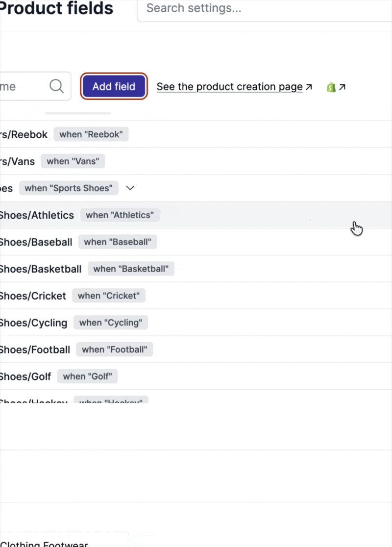This screenshot has height=547, width=392.
Task: Select the when "Cycling" condition tag
Action: (x=111, y=323)
